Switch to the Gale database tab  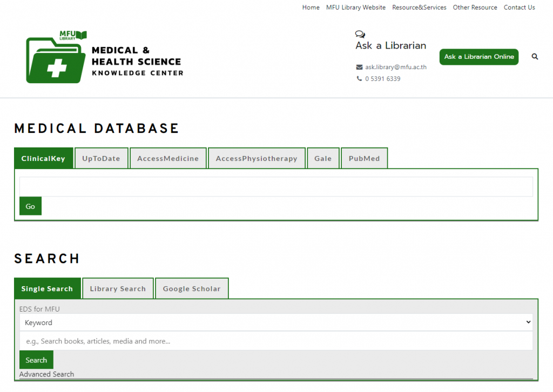[x=323, y=159]
